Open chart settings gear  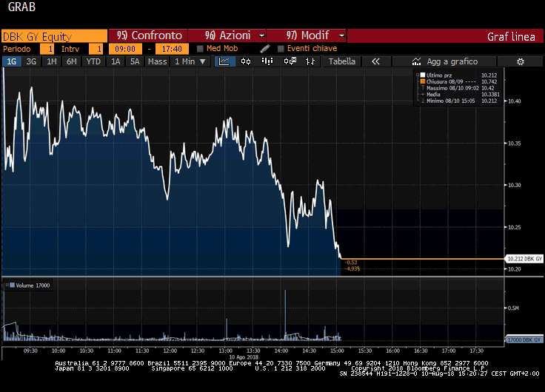tap(520, 61)
